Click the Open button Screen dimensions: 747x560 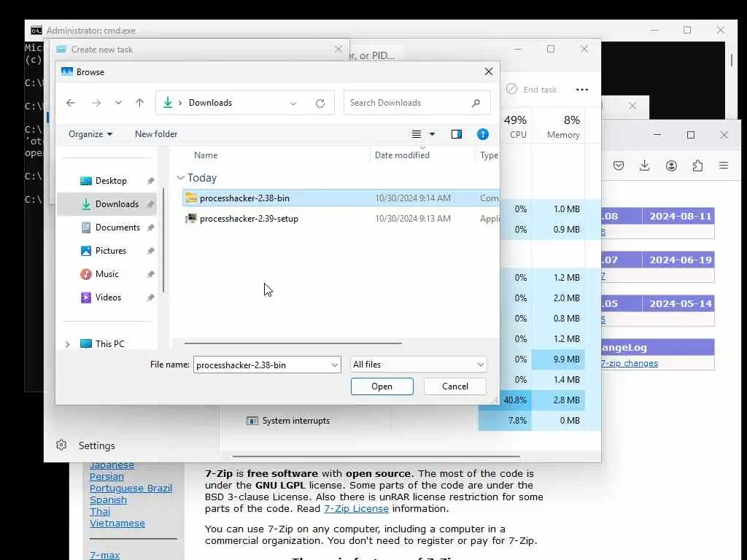(382, 386)
